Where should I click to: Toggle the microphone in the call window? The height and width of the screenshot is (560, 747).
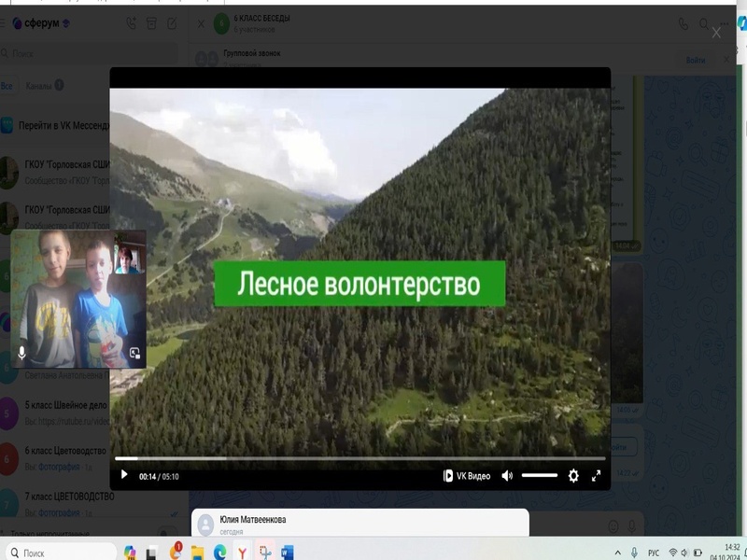21,353
